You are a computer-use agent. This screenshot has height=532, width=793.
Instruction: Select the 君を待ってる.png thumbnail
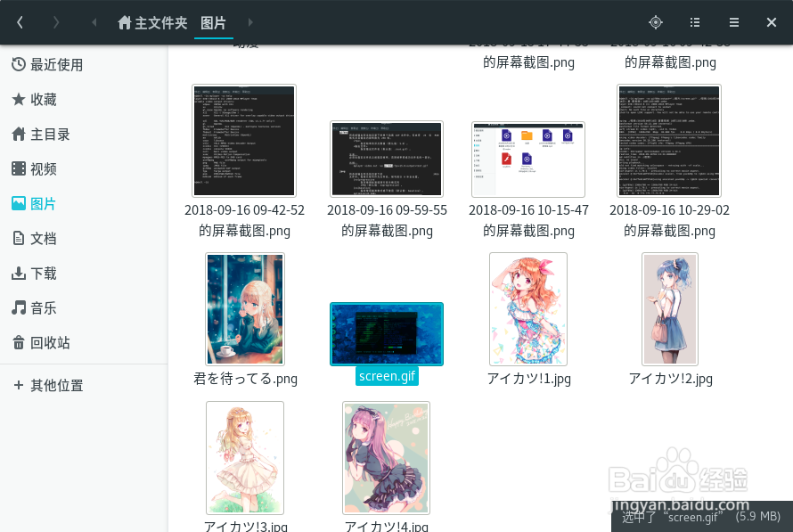point(245,309)
